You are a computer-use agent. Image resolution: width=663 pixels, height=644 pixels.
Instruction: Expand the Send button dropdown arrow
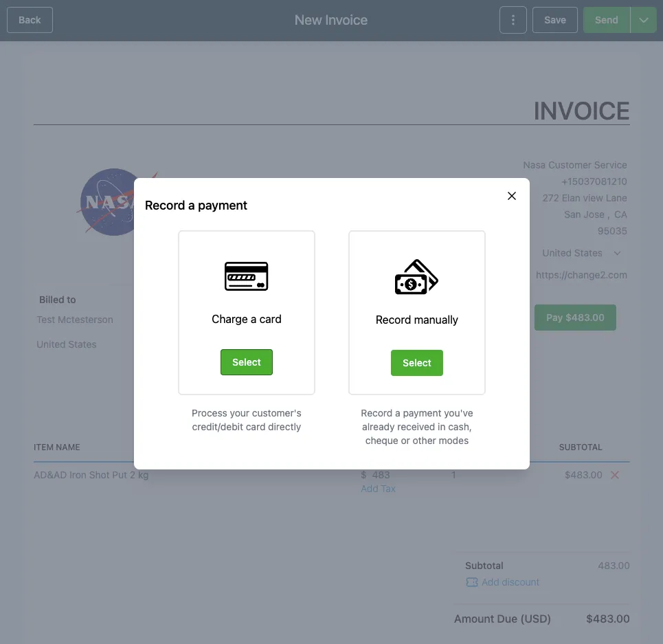[x=644, y=20]
